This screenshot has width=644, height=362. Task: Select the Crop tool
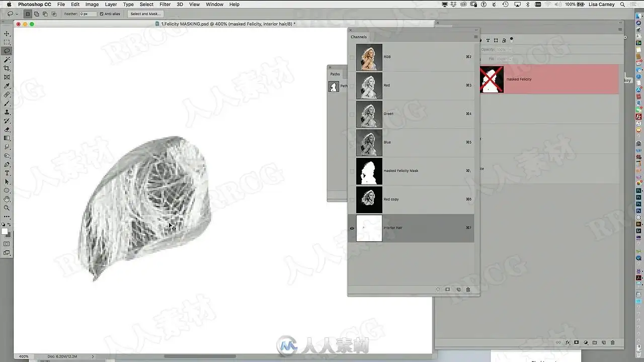tap(7, 68)
